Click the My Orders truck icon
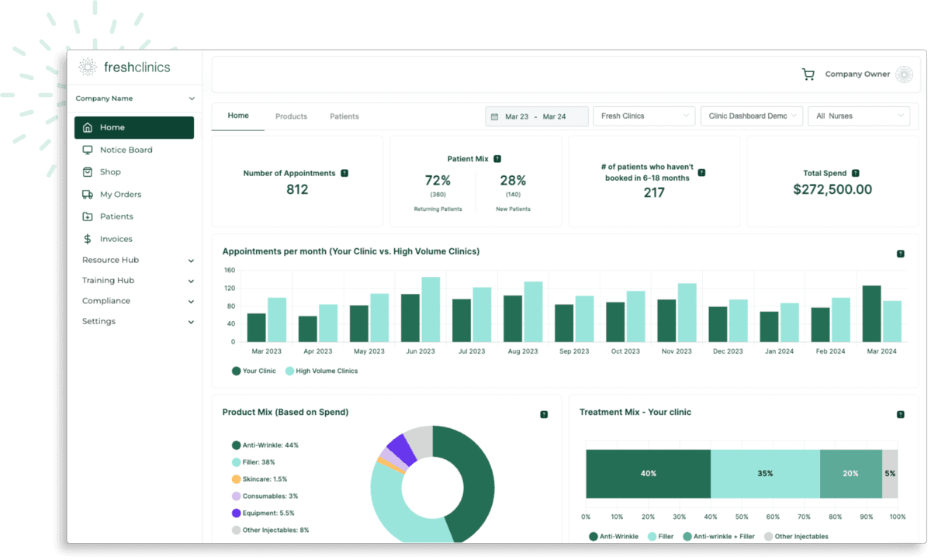Image resolution: width=931 pixels, height=560 pixels. [87, 195]
